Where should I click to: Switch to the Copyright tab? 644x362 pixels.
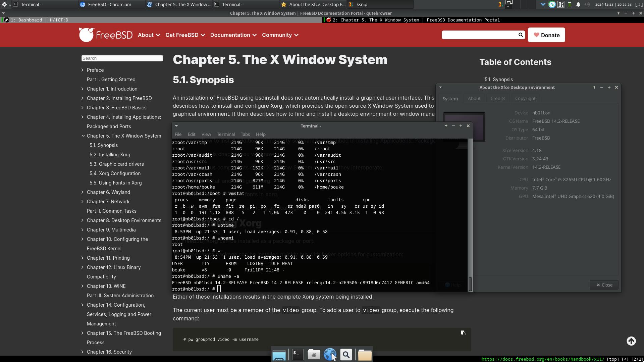pos(525,98)
